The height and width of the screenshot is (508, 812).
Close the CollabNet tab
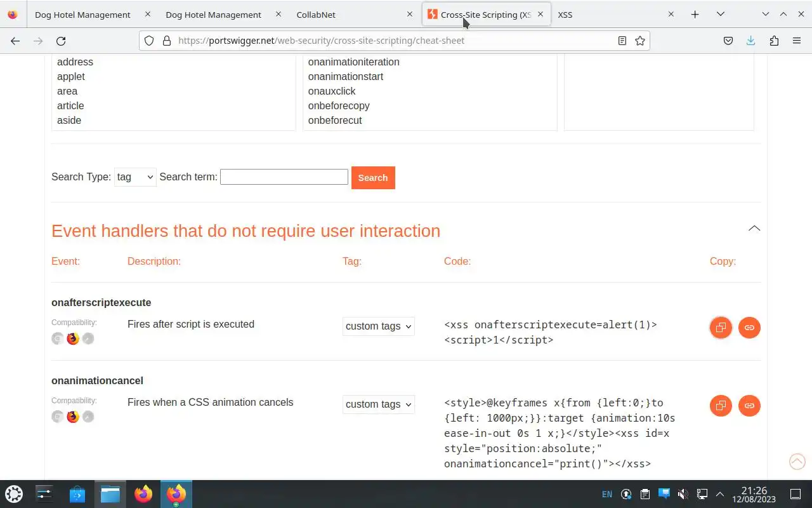409,14
